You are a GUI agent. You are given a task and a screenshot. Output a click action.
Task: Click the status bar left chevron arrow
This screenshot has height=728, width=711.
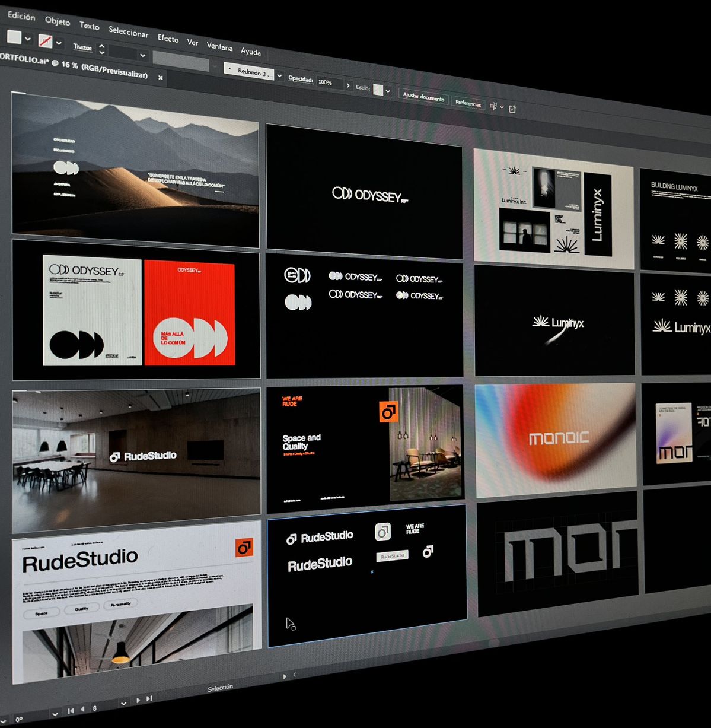pos(295,675)
